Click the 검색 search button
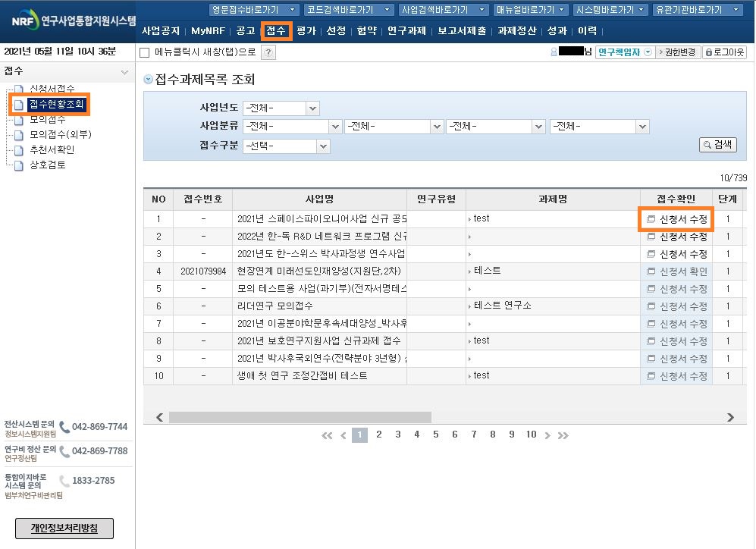Viewport: 756px width, 549px height. [717, 144]
